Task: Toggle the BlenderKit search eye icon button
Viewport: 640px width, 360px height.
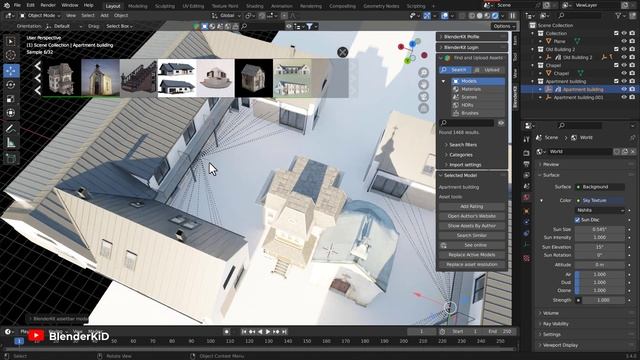Action: pos(501,123)
